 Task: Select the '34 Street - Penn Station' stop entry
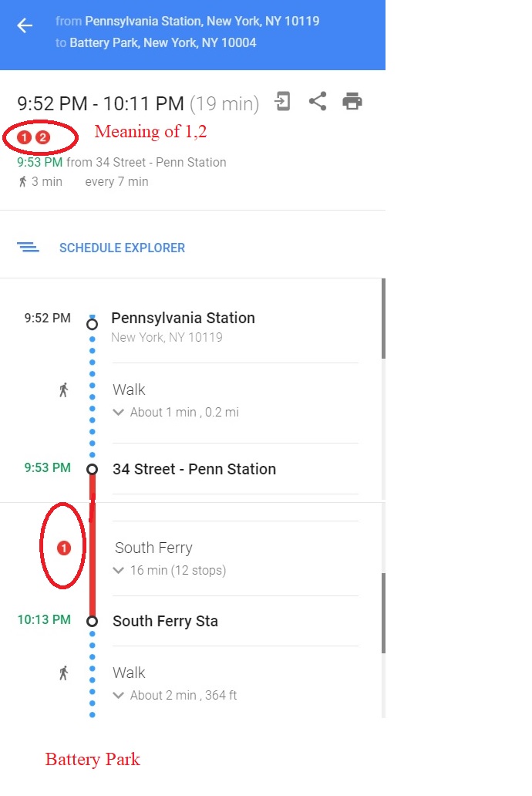tap(194, 469)
